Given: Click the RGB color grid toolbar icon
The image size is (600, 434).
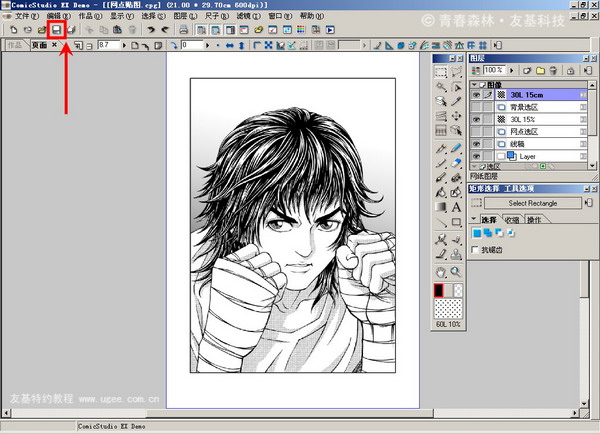Looking at the screenshot, I should (301, 29).
